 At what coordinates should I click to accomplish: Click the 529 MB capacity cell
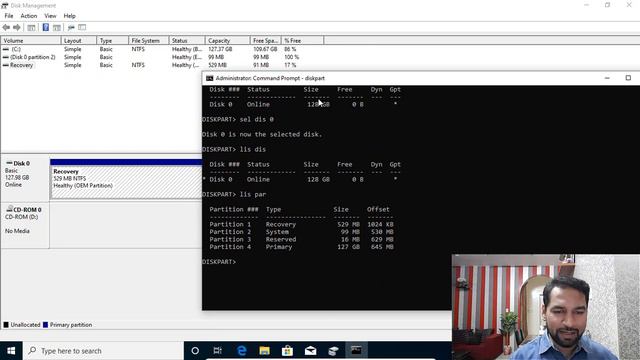217,65
